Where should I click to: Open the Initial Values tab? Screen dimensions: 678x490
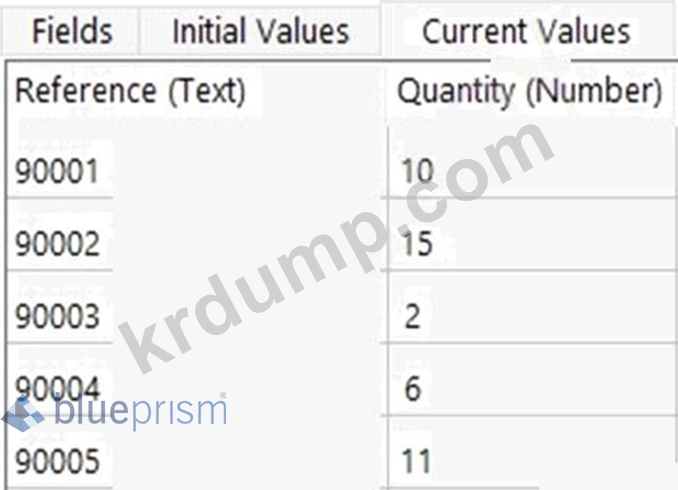pyautogui.click(x=260, y=31)
